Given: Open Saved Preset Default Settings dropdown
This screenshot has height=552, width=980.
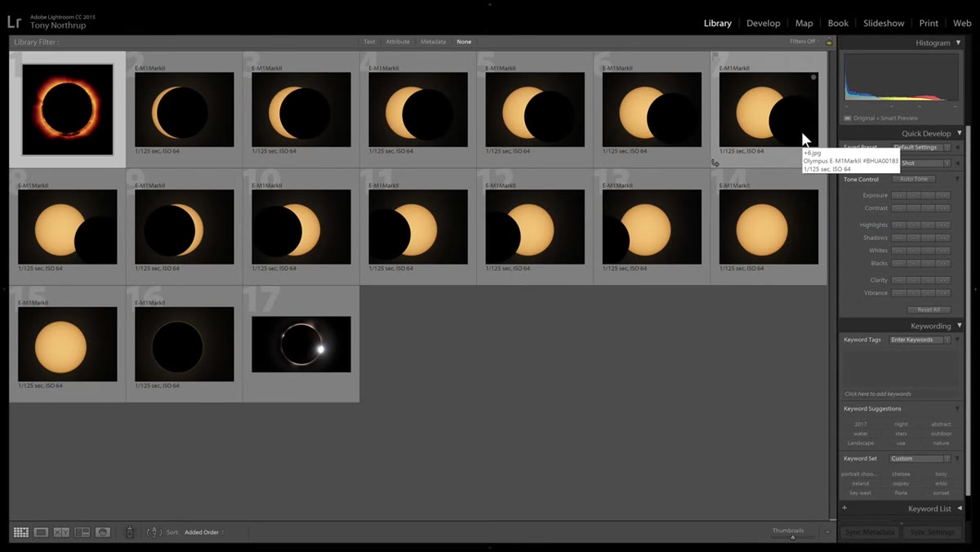Looking at the screenshot, I should pos(921,148).
